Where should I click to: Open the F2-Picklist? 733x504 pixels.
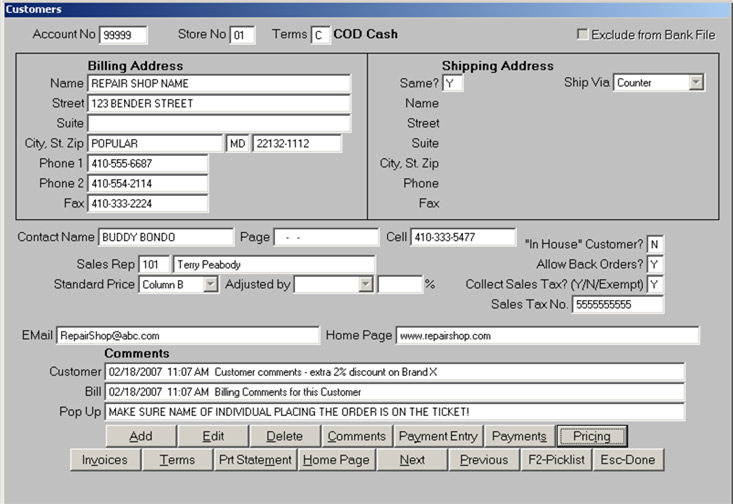(556, 460)
